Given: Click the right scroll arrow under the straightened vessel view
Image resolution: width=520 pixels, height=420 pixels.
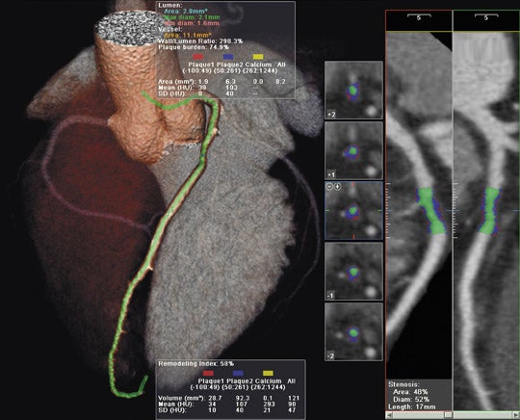Looking at the screenshot, I should pos(516,414).
